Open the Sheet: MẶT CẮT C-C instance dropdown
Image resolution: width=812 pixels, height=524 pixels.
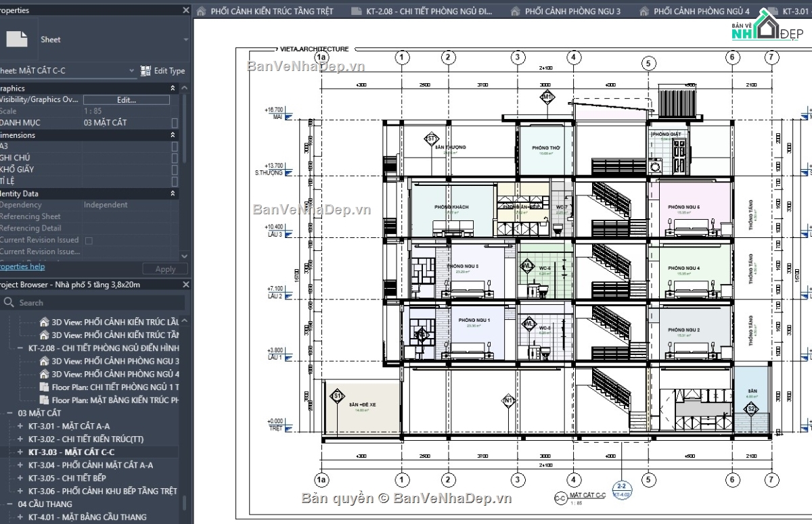pos(132,70)
